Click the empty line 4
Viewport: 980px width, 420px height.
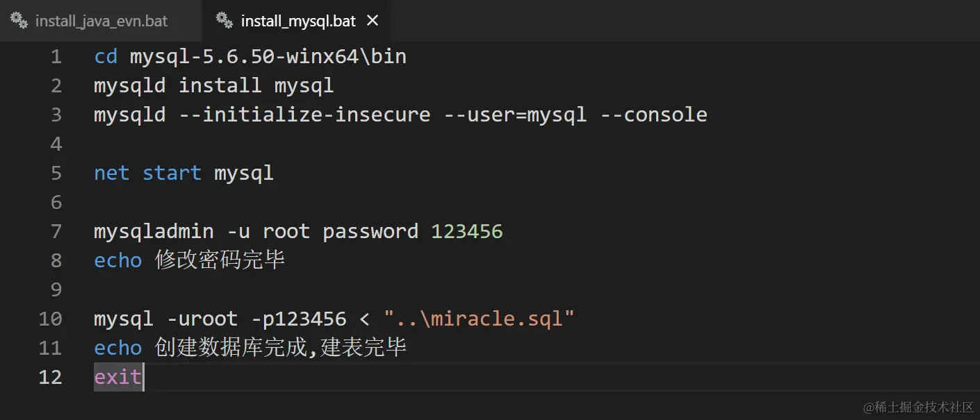278,144
